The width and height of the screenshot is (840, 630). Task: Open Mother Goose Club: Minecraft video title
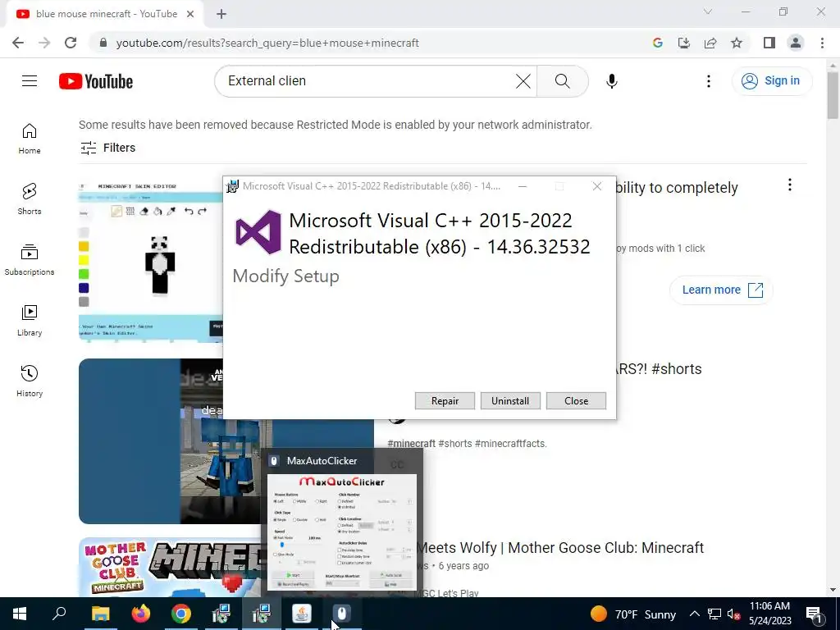[560, 547]
